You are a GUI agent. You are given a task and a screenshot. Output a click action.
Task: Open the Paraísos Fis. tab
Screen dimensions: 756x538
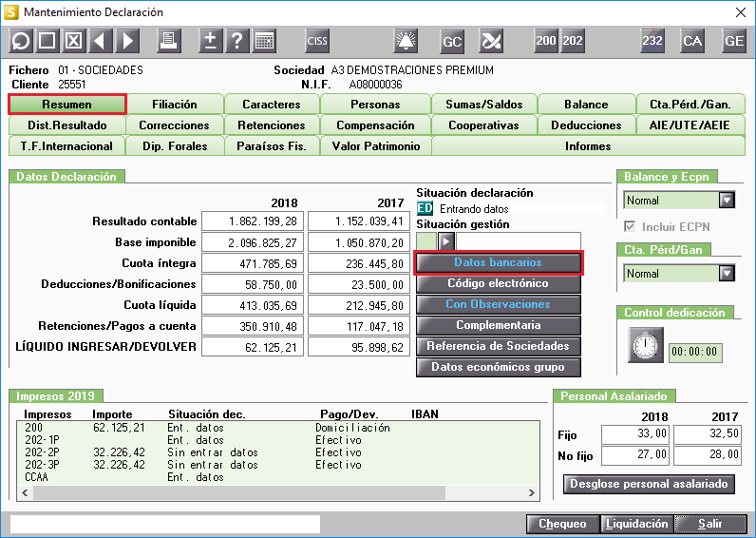click(272, 146)
